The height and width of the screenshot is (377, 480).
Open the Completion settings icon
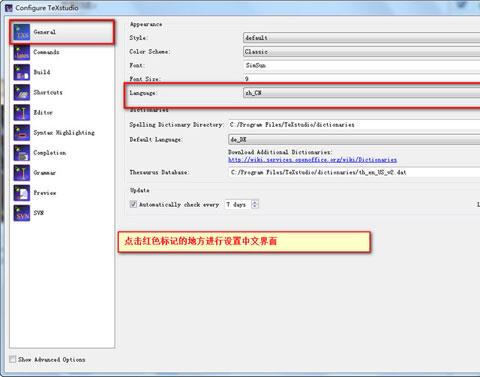tap(22, 153)
